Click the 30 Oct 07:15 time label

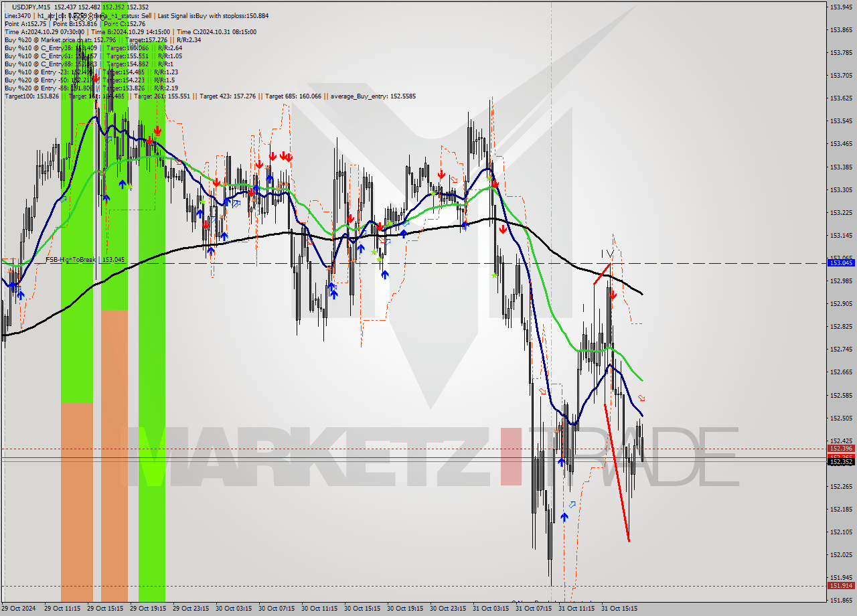point(277,609)
